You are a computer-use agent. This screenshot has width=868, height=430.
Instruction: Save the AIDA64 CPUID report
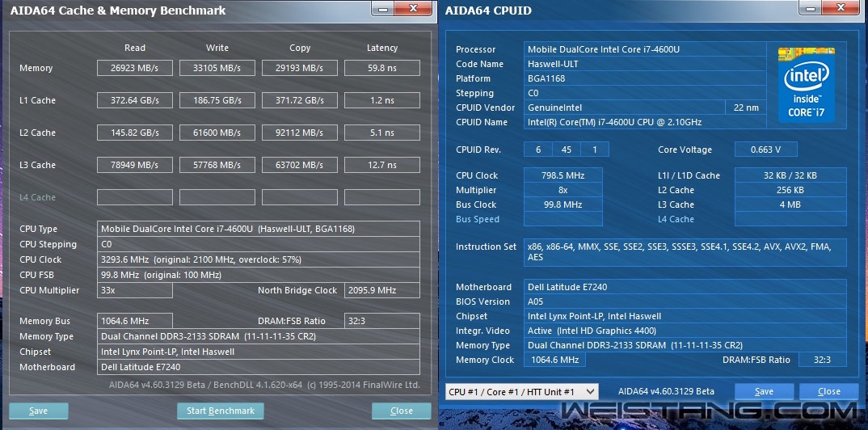coord(764,391)
